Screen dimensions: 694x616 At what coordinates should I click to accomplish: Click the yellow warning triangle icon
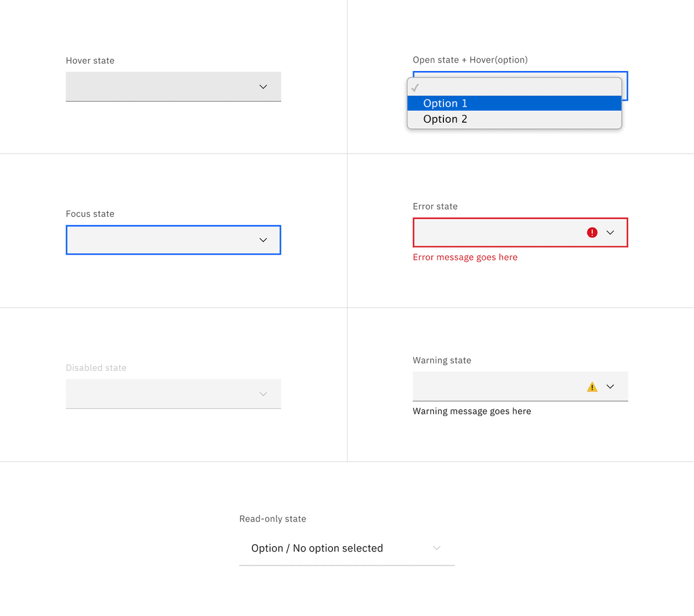(592, 387)
